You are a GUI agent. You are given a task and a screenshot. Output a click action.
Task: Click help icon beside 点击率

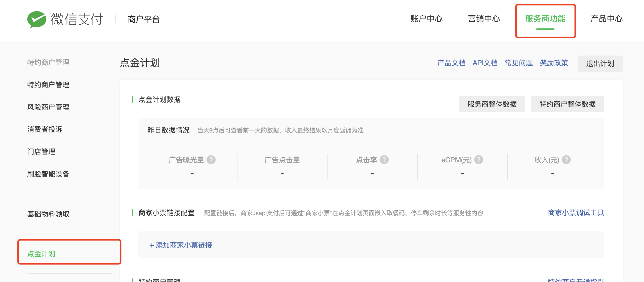pos(384,160)
